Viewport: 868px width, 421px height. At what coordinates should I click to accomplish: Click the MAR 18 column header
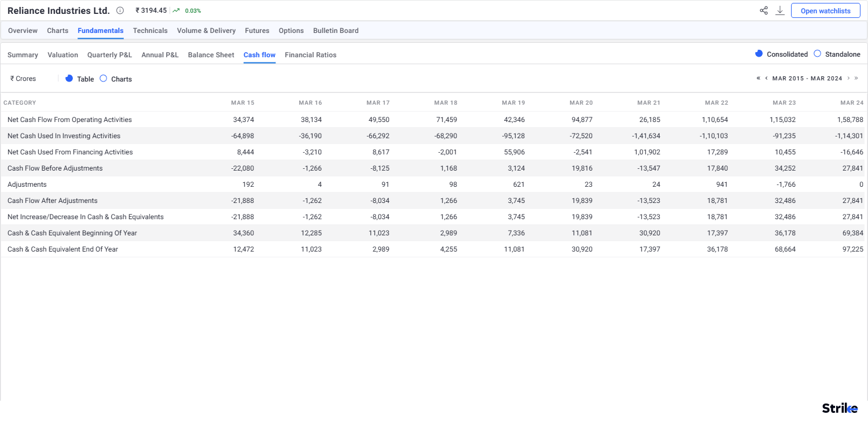click(446, 103)
